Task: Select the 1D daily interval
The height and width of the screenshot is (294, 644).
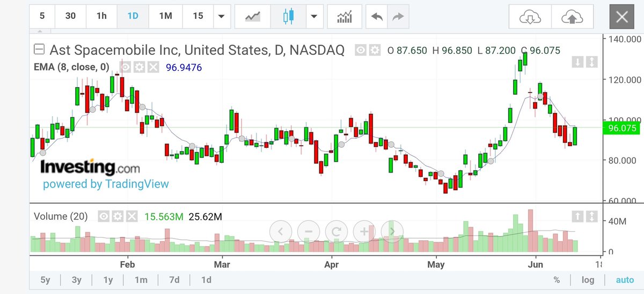Action: pyautogui.click(x=133, y=16)
